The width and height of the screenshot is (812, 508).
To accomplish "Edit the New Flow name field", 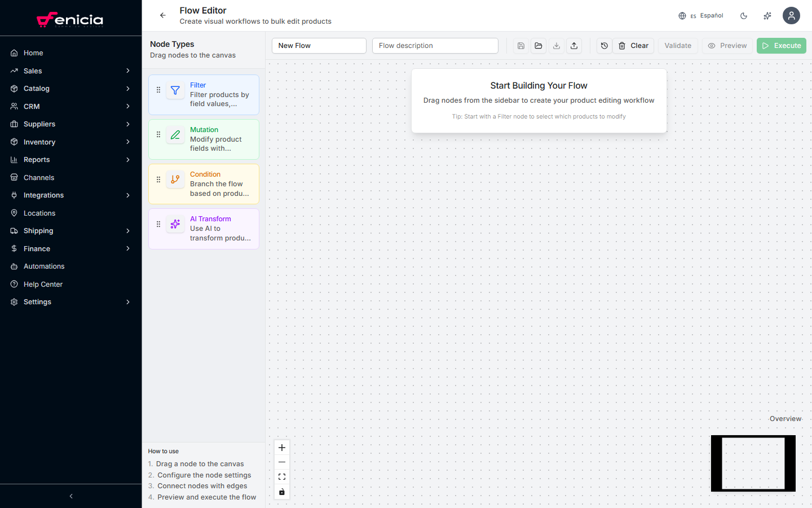I will click(319, 45).
